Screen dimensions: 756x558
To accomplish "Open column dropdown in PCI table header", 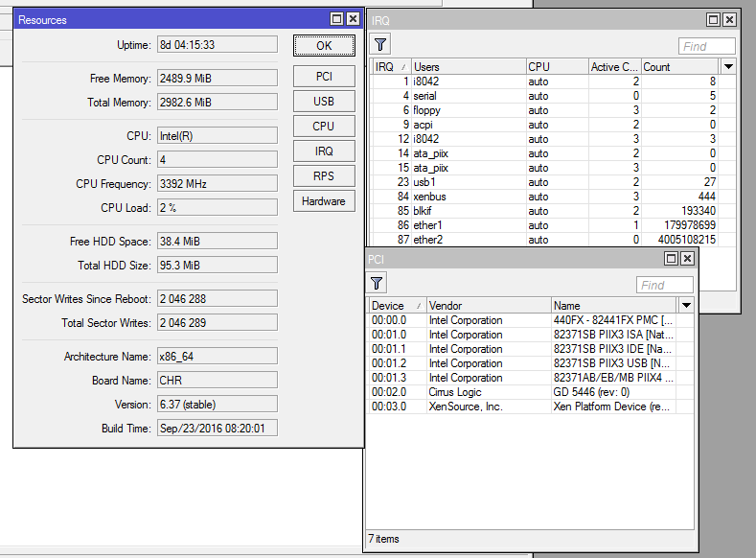I will point(686,305).
